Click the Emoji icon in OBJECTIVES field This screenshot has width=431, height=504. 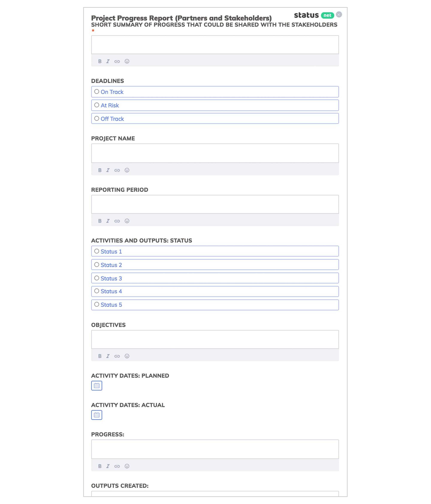click(x=127, y=356)
